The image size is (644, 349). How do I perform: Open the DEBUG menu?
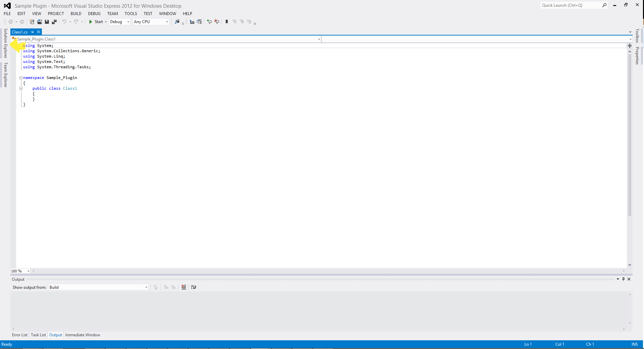(x=94, y=14)
